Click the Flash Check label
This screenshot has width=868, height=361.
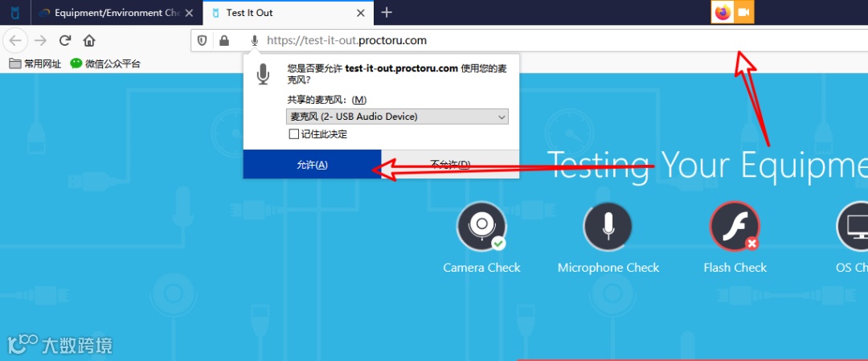(735, 268)
